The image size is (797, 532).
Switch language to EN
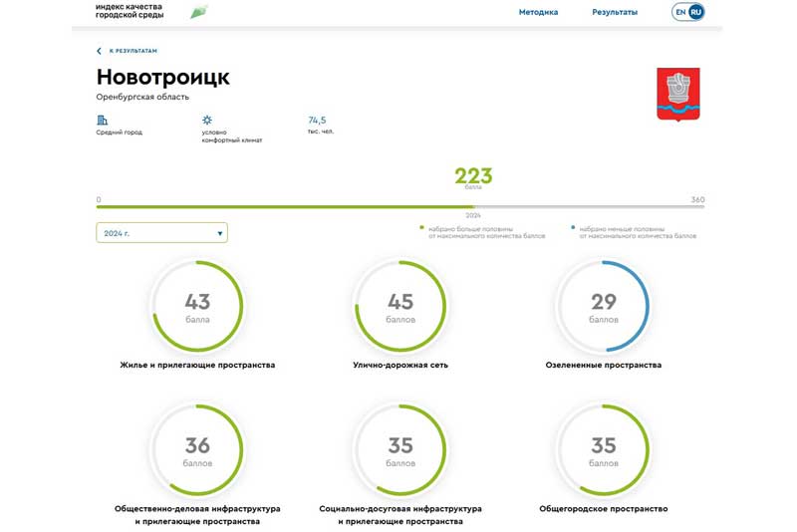(x=680, y=12)
